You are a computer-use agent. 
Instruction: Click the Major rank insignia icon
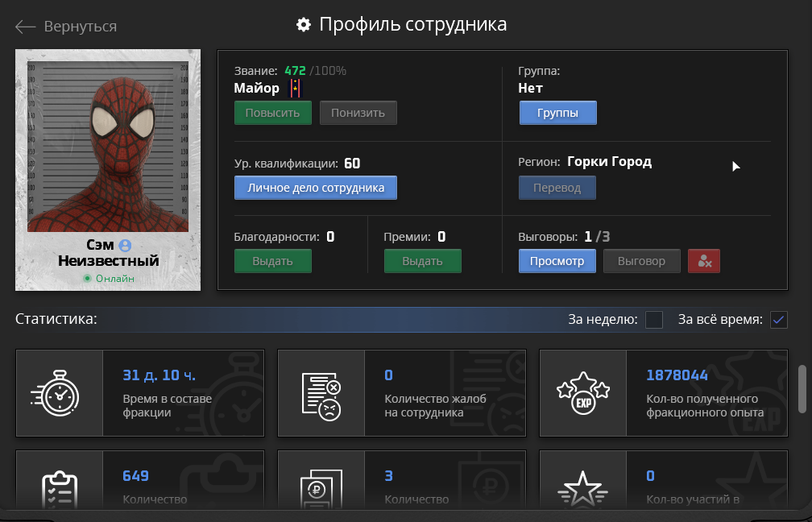pyautogui.click(x=295, y=88)
